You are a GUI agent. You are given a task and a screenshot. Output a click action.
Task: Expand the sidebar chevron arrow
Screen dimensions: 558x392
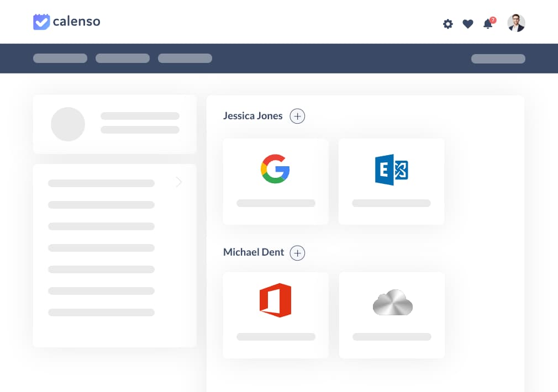(x=178, y=182)
